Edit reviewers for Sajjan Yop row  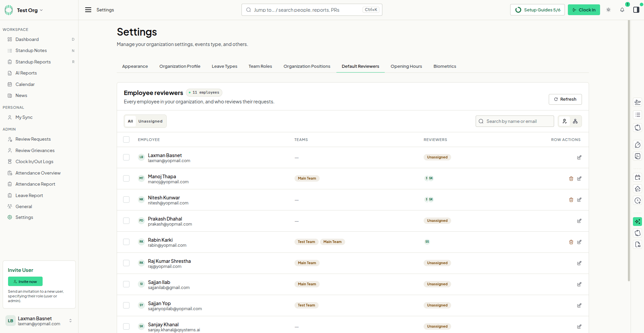pyautogui.click(x=579, y=305)
